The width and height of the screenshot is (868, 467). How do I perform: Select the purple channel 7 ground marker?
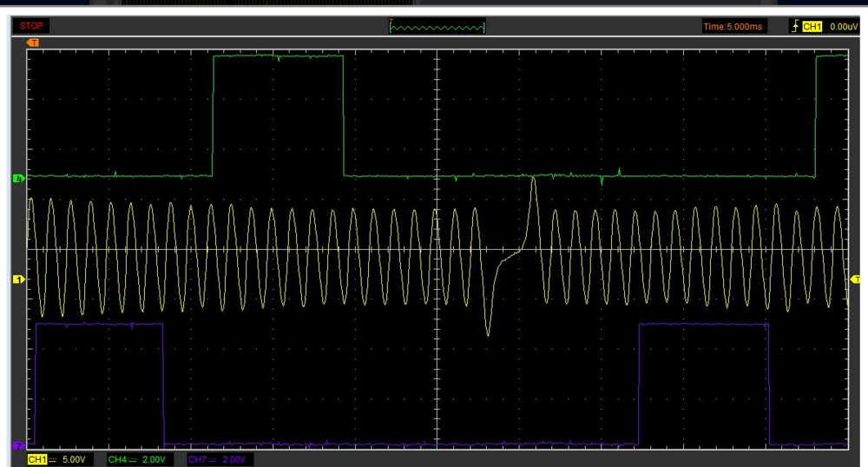[17, 445]
